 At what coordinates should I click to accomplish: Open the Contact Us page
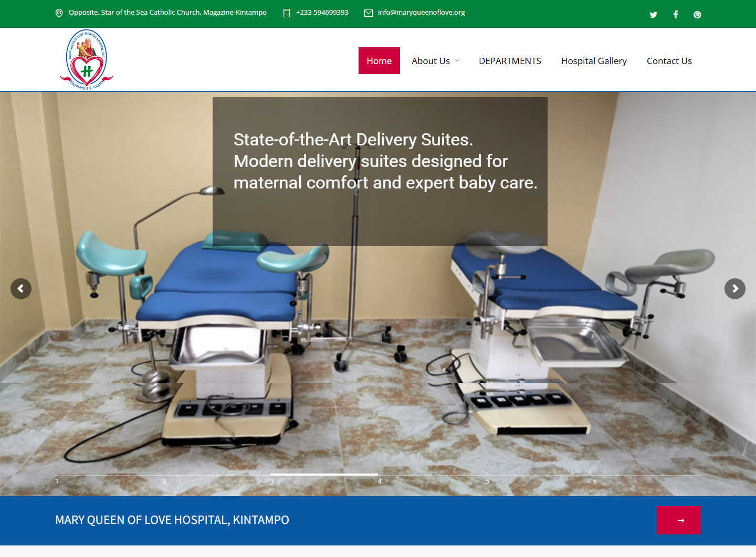pyautogui.click(x=669, y=61)
